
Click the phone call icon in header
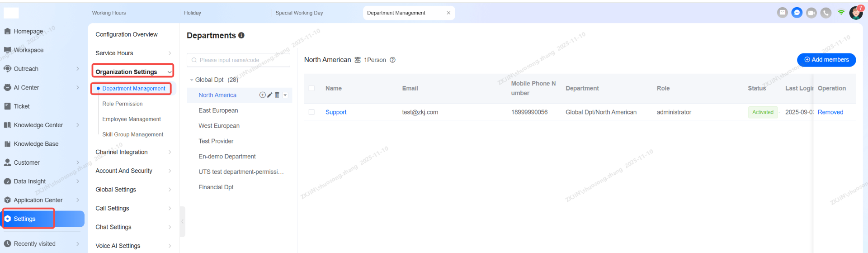pyautogui.click(x=826, y=13)
